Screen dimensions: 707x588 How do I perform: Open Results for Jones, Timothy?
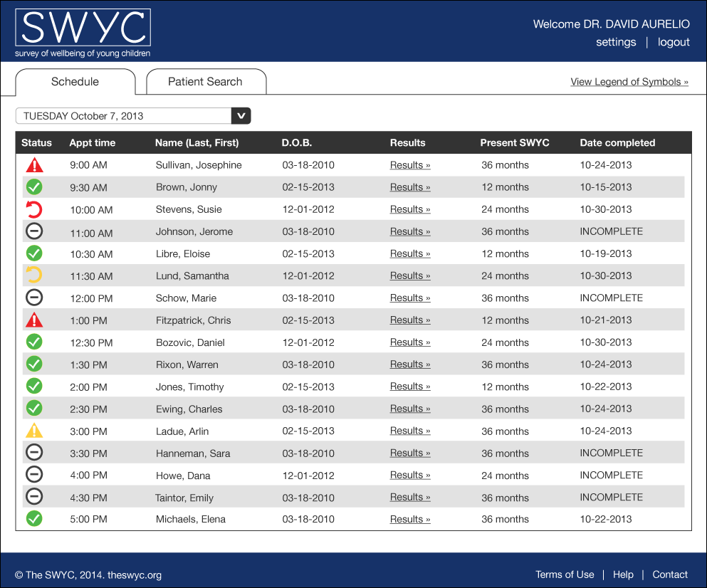click(410, 387)
